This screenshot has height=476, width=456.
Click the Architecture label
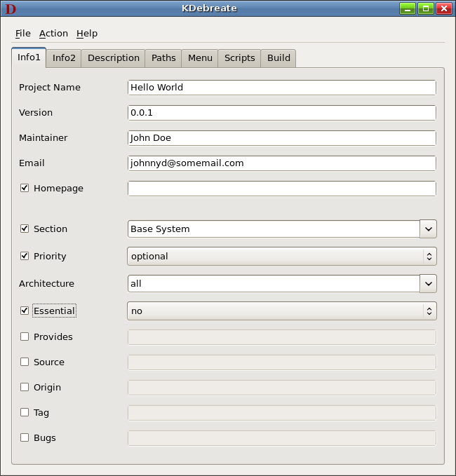[x=46, y=283]
